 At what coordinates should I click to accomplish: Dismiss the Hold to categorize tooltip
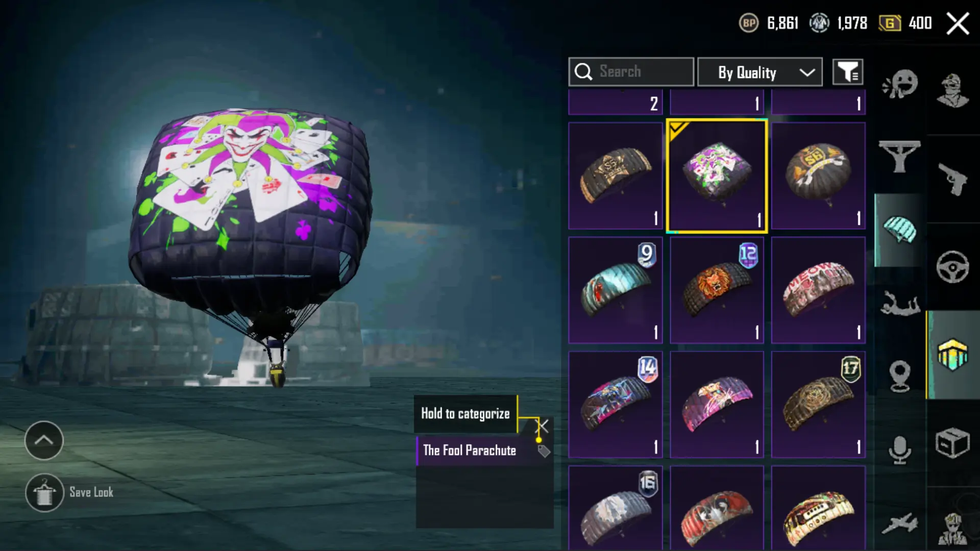(542, 426)
